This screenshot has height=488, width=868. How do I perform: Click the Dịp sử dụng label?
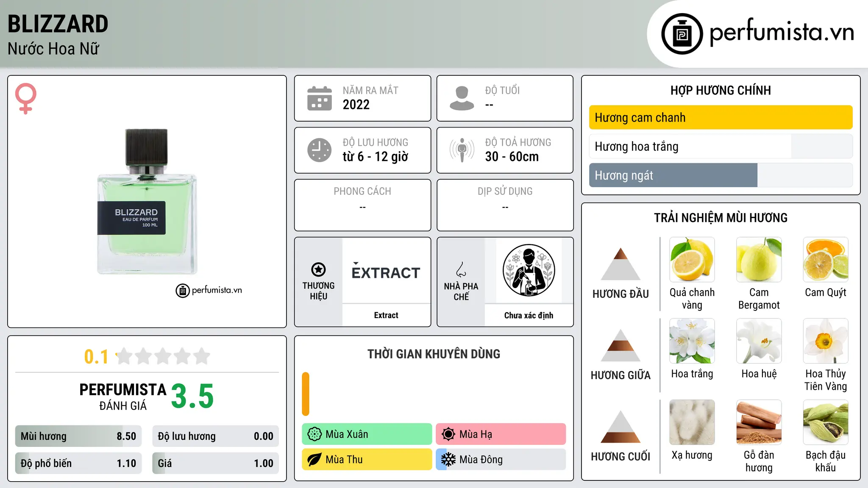pos(505,191)
